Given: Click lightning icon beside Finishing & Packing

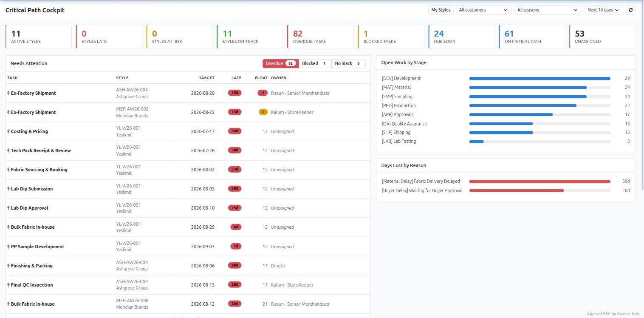Looking at the screenshot, I should pyautogui.click(x=8, y=266).
